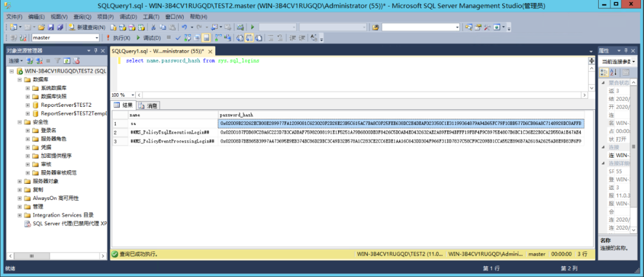
Task: Collapse the 数据库 (Databases) tree node
Action: click(x=20, y=79)
